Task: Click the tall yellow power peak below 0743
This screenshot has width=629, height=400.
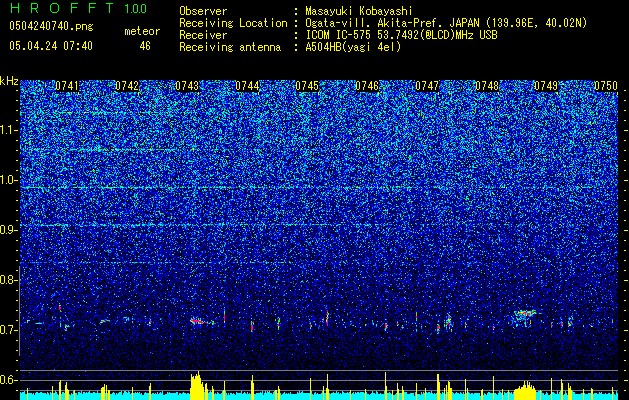Action: 197,385
